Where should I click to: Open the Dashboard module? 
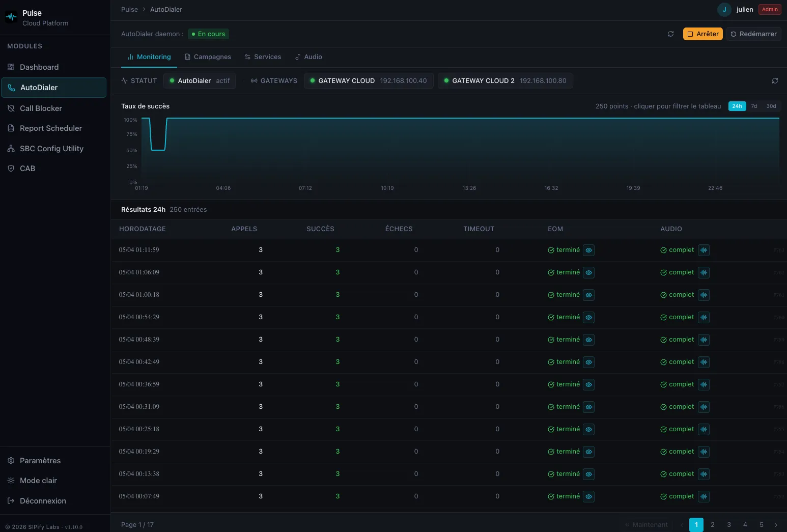53,67
